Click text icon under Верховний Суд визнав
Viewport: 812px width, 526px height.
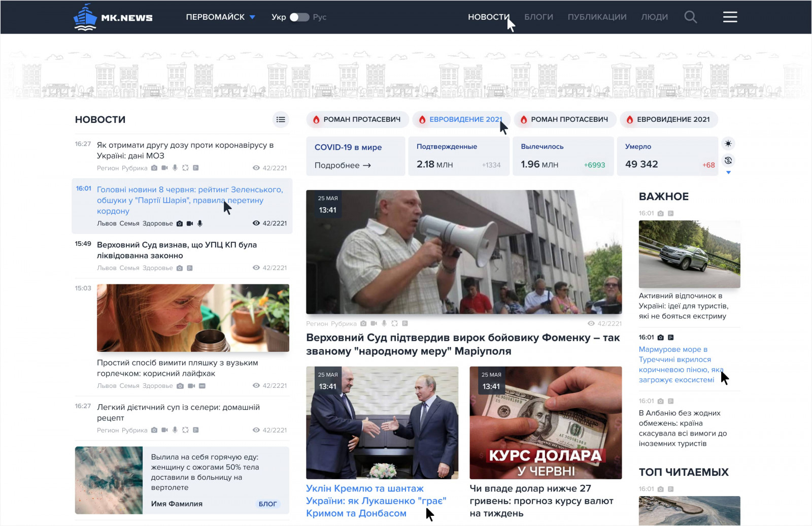tap(190, 268)
